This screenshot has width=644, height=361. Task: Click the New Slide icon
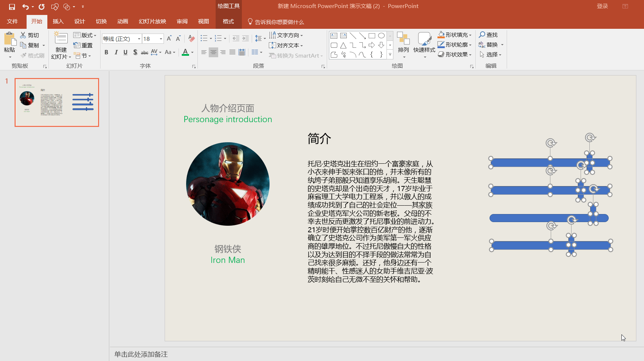[61, 38]
